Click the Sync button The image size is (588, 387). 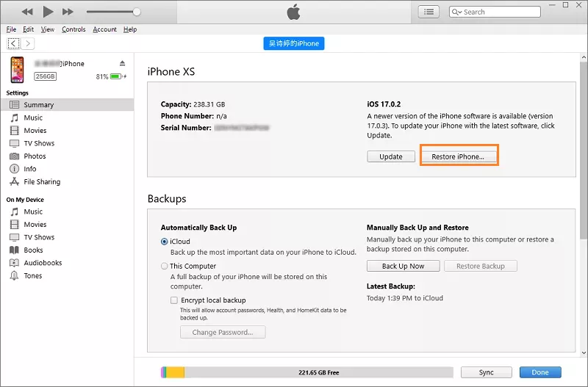(486, 372)
